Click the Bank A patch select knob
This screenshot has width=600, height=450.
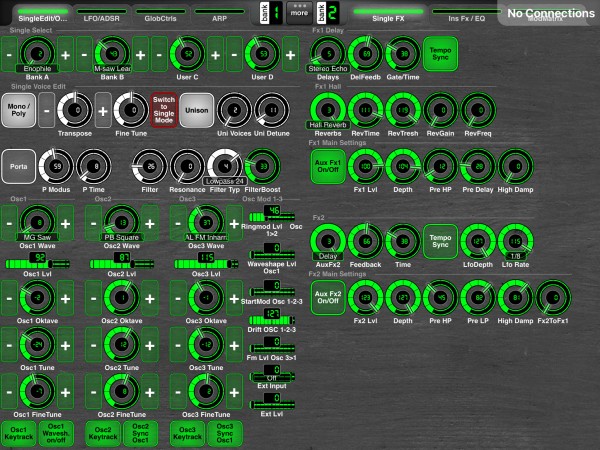coord(37,54)
